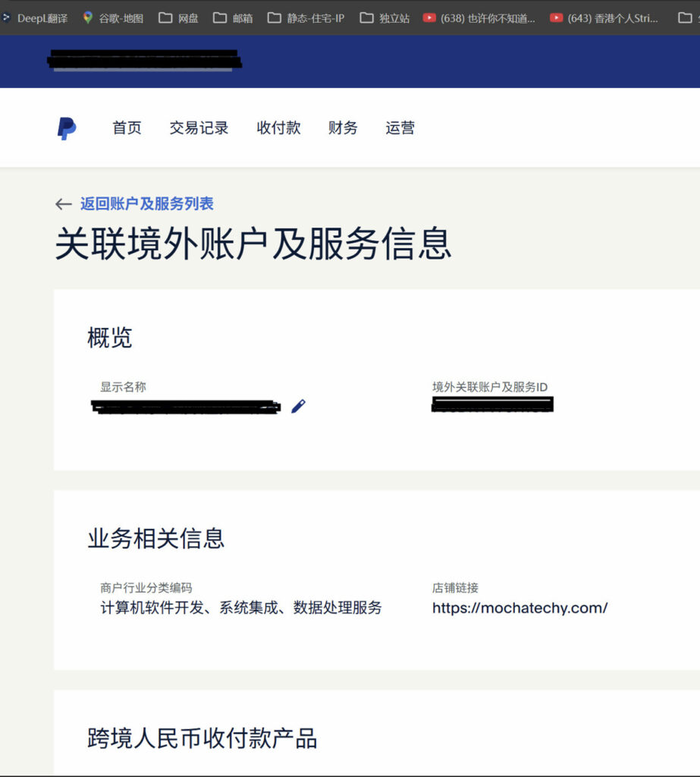The height and width of the screenshot is (777, 700).
Task: Expand the cut-off folder at bookmarks bar end
Action: [686, 17]
